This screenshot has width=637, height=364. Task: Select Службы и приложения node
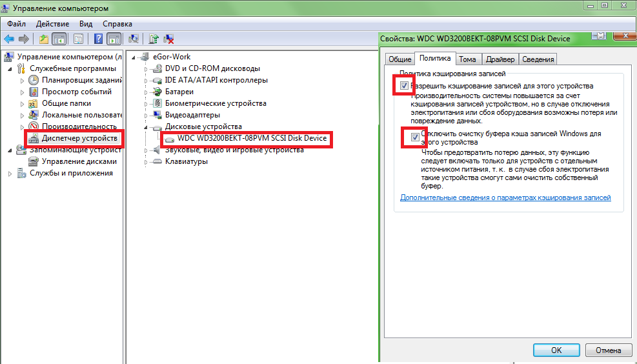point(71,173)
